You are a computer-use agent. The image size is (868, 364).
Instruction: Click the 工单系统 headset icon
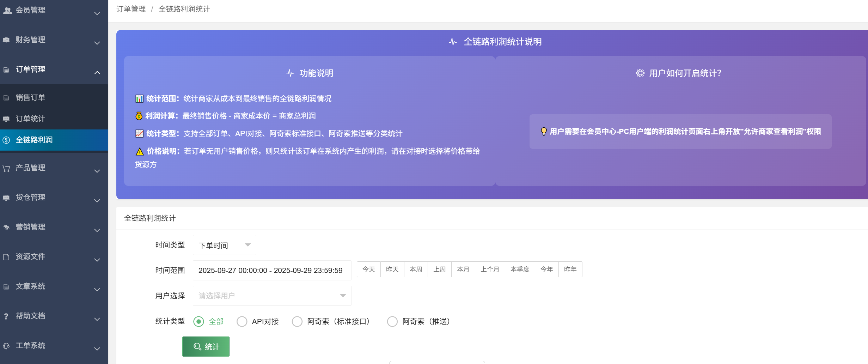pyautogui.click(x=6, y=346)
